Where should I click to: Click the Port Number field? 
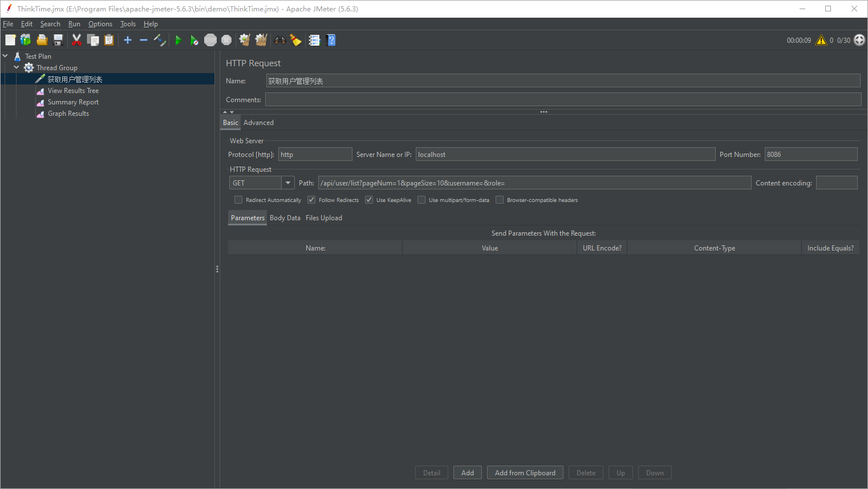click(x=811, y=154)
